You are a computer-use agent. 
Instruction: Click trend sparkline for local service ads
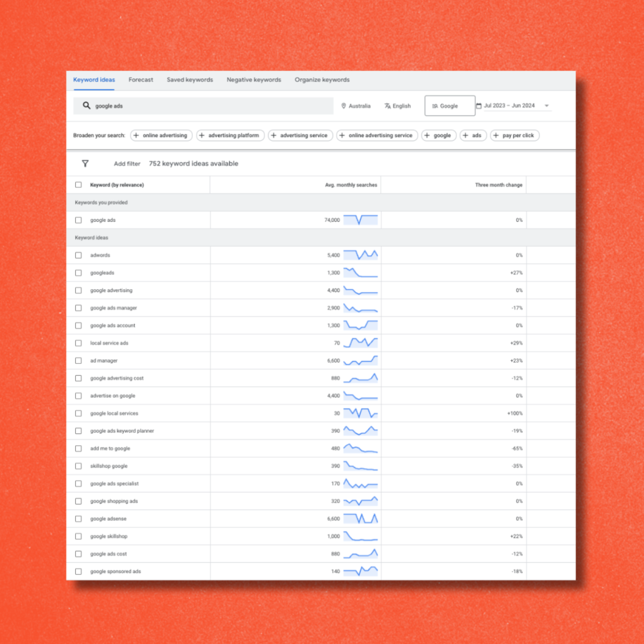pyautogui.click(x=361, y=343)
